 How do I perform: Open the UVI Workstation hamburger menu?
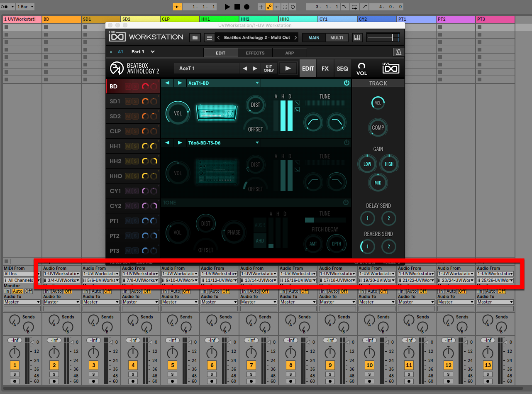tap(210, 37)
